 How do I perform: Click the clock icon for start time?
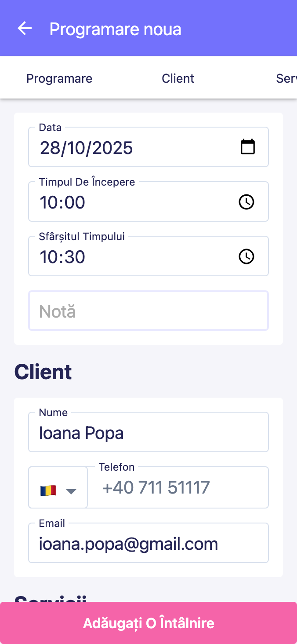coord(246,202)
